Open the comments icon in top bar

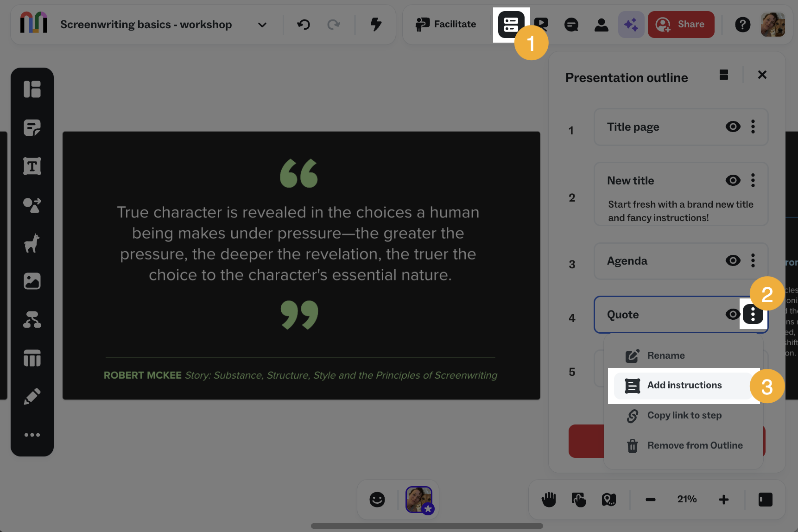[x=571, y=25]
